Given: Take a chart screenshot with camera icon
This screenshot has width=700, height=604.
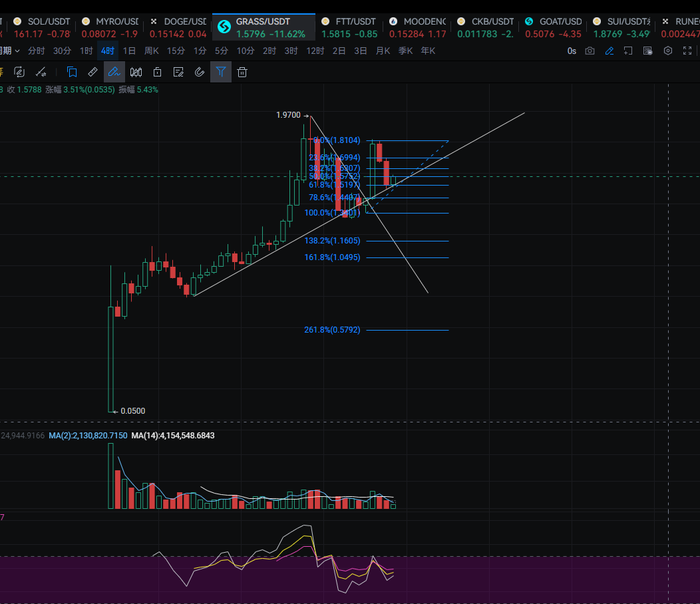Looking at the screenshot, I should tap(590, 51).
